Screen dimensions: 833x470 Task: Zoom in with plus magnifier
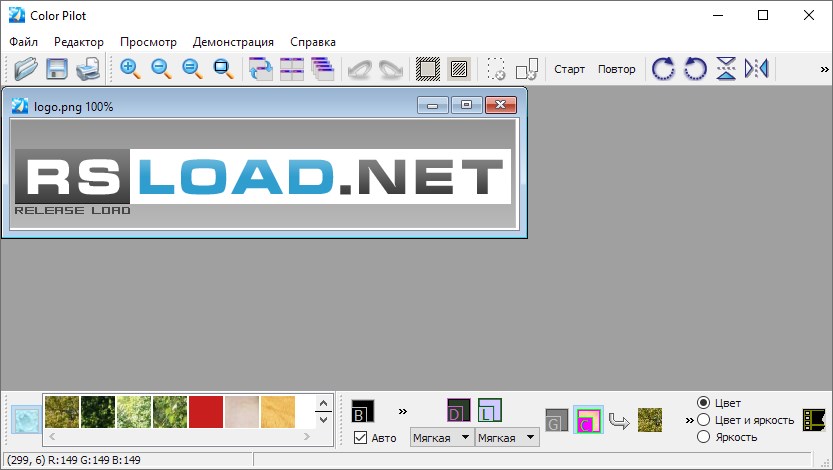click(x=130, y=69)
